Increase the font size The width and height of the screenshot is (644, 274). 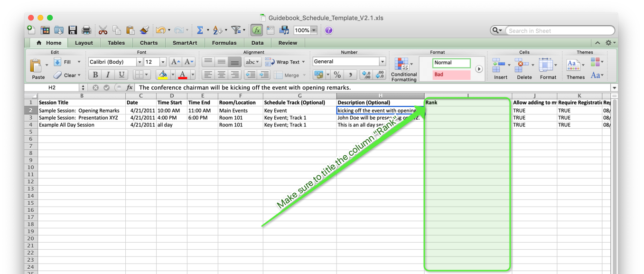pyautogui.click(x=175, y=62)
